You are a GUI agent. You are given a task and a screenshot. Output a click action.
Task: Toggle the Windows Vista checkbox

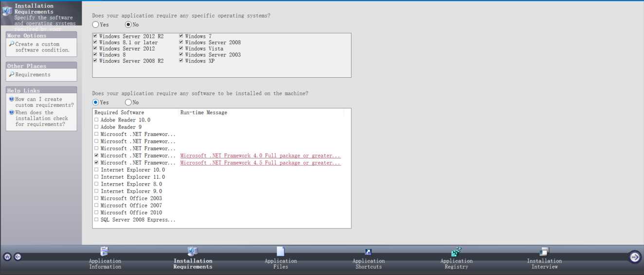[181, 49]
